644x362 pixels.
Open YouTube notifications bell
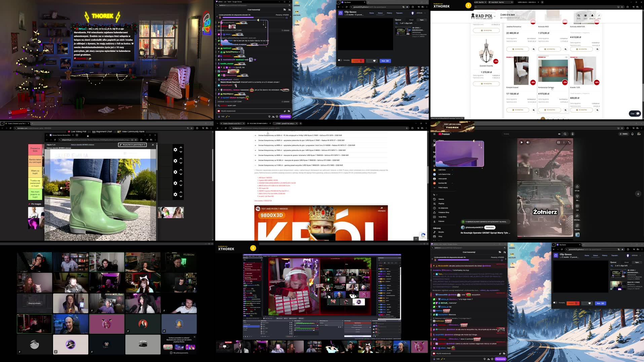pos(633,134)
